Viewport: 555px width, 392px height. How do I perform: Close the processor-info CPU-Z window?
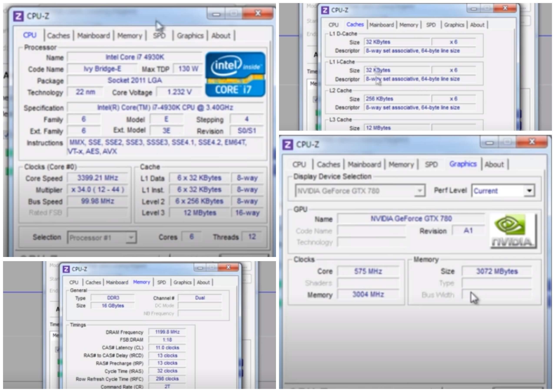[x=258, y=13]
